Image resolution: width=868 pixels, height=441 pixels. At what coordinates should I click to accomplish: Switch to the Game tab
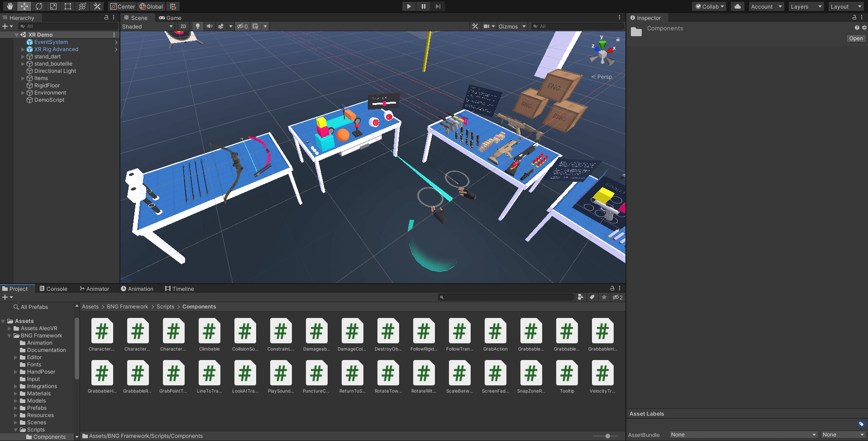coord(170,18)
